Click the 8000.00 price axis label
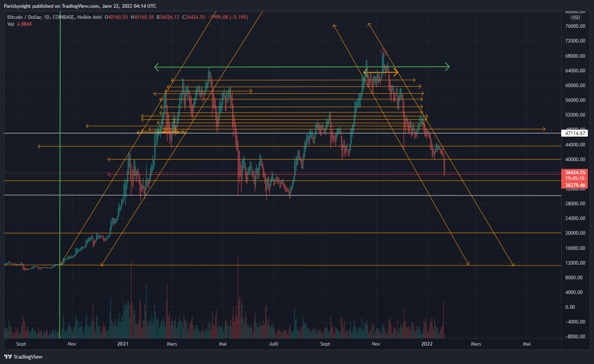 point(575,277)
